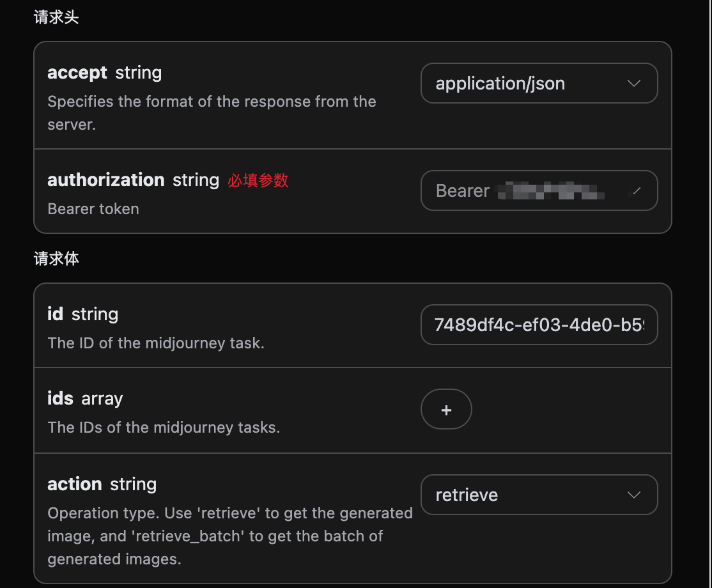Click the chevron arrow in the action dropdown
This screenshot has height=588, width=712.
[x=634, y=495]
